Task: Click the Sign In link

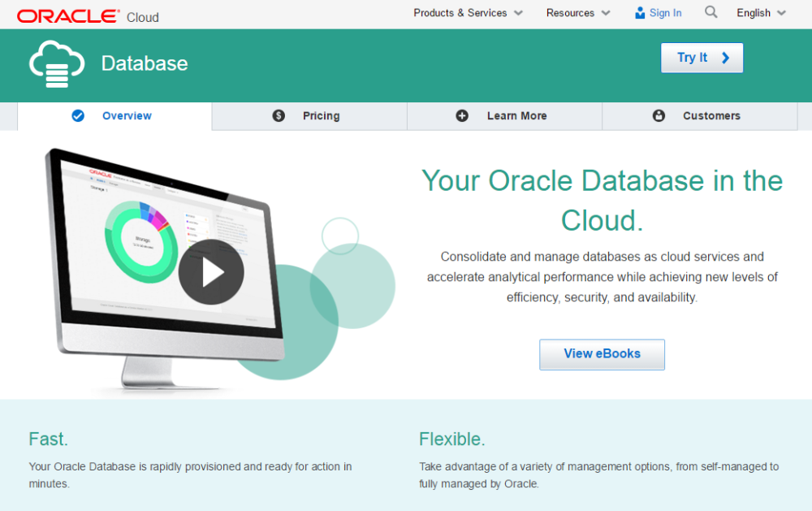Action: pyautogui.click(x=663, y=12)
